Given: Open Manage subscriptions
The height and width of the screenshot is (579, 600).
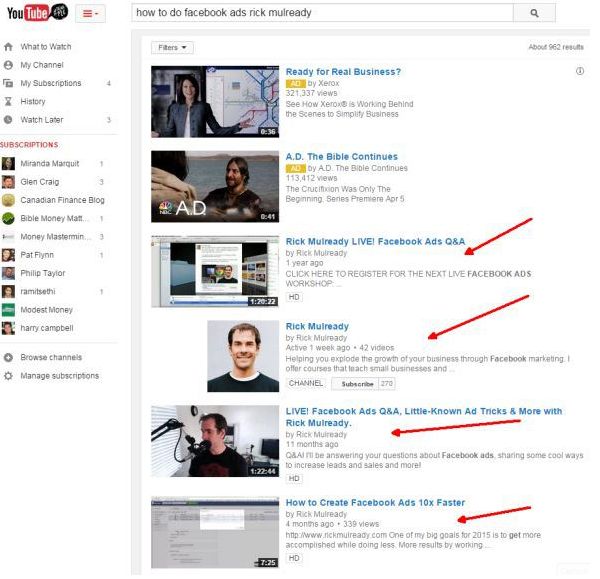Looking at the screenshot, I should [60, 376].
